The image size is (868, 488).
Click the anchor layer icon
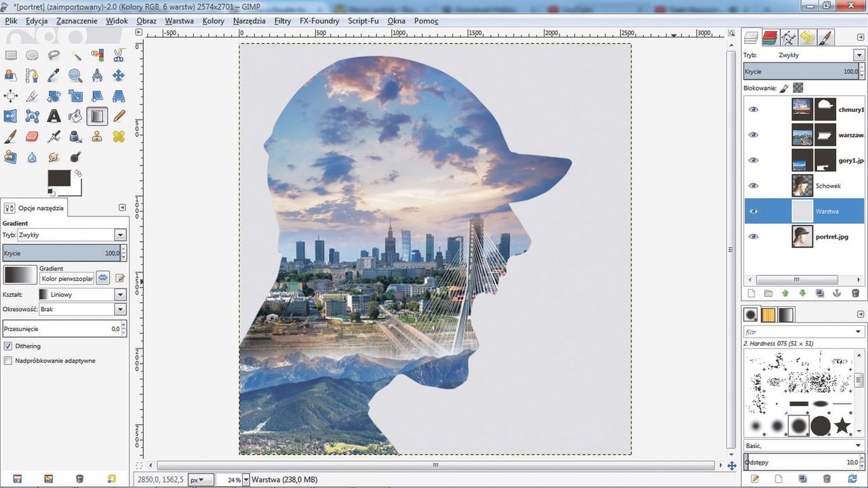pos(837,293)
